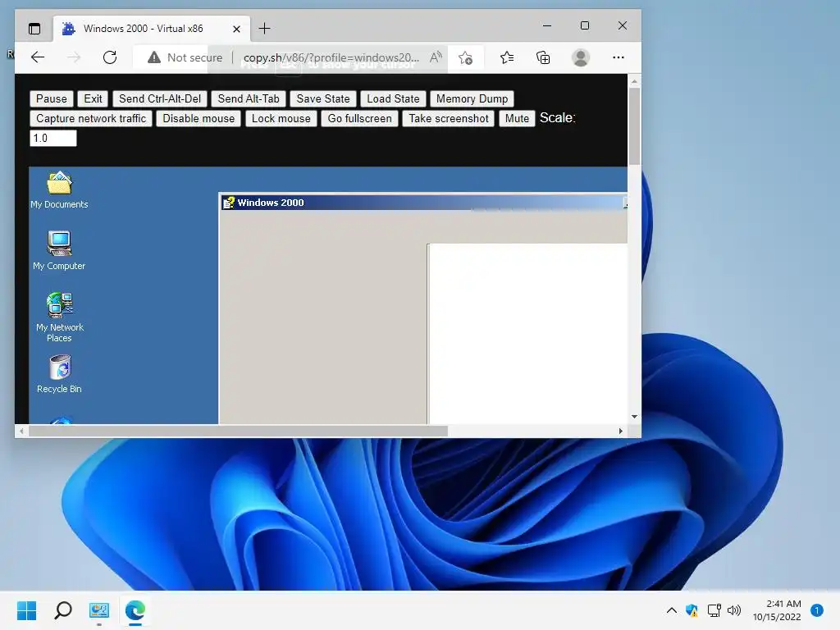Open the notification badge
Screen dimensions: 840x630
click(816, 610)
